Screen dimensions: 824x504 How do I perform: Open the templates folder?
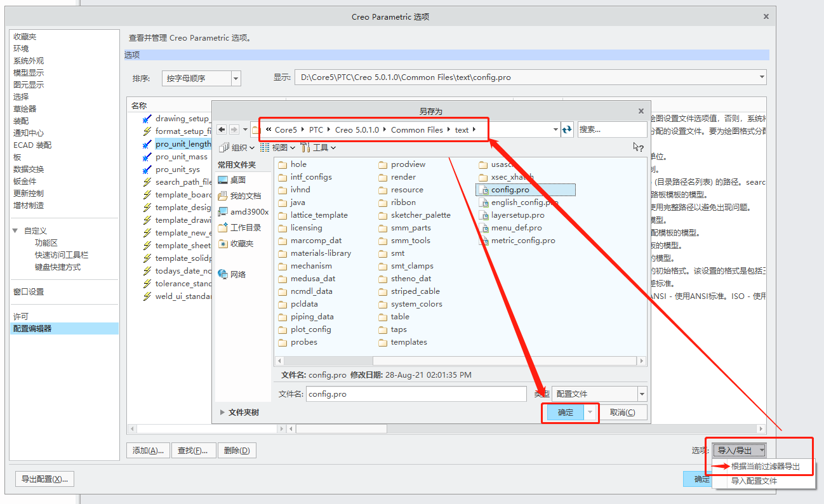tap(402, 342)
